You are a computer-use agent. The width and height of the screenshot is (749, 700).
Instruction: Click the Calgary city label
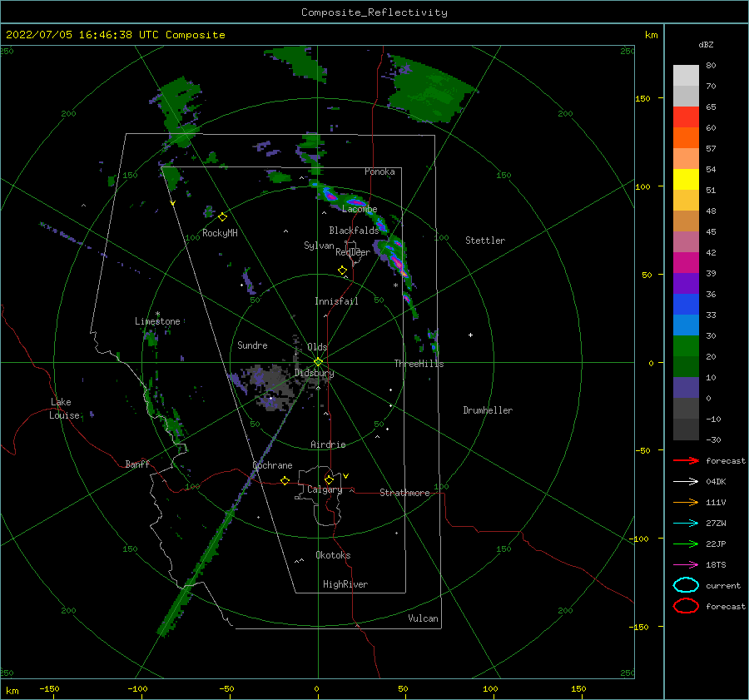pyautogui.click(x=325, y=489)
